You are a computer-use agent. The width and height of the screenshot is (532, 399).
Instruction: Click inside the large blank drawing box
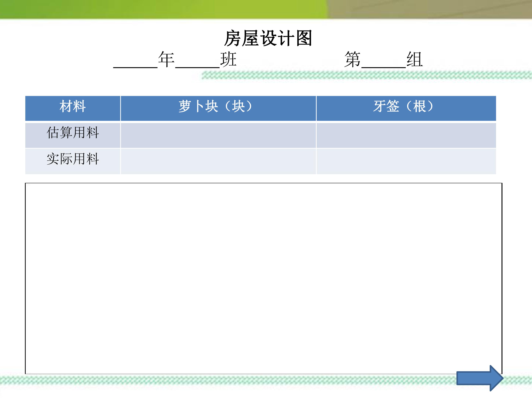pyautogui.click(x=264, y=279)
